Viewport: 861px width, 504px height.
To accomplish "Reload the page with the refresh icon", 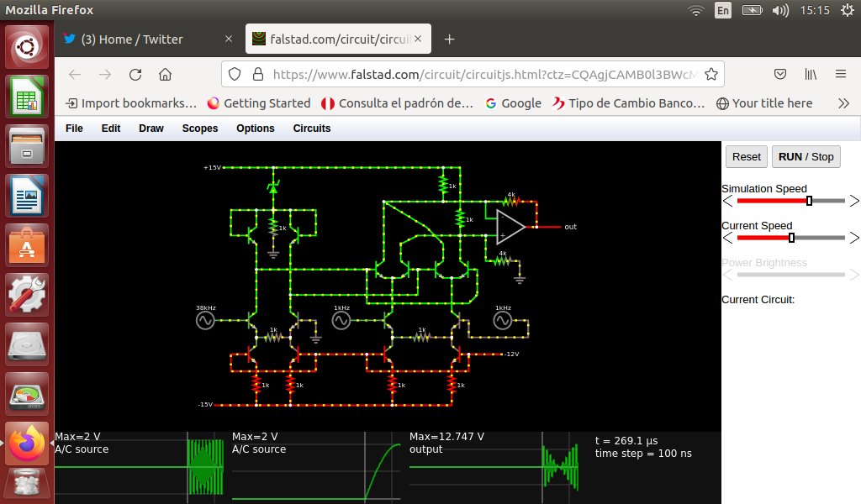I will pyautogui.click(x=135, y=75).
